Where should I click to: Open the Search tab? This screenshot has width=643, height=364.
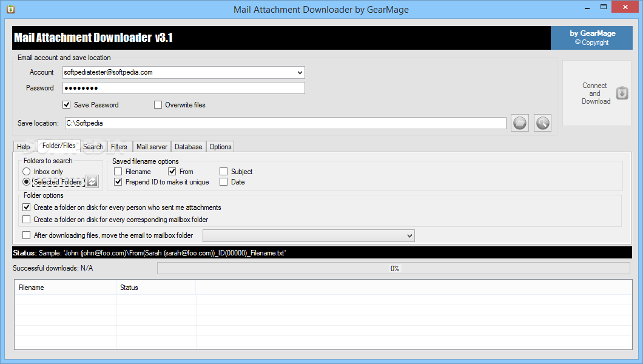point(93,147)
